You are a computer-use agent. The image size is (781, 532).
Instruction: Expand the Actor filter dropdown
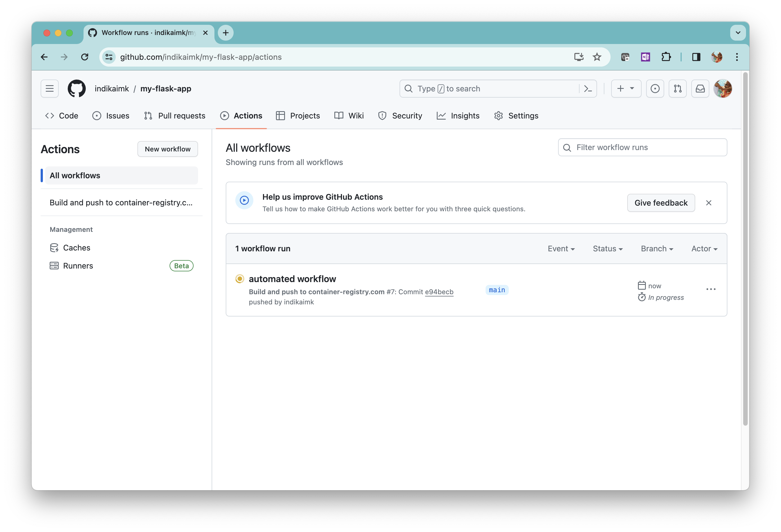(x=704, y=249)
